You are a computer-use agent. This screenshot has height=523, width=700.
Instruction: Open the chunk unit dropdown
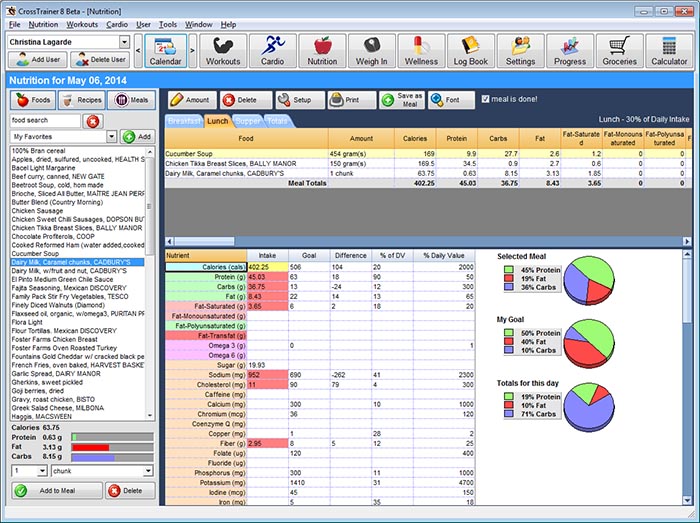tap(148, 471)
